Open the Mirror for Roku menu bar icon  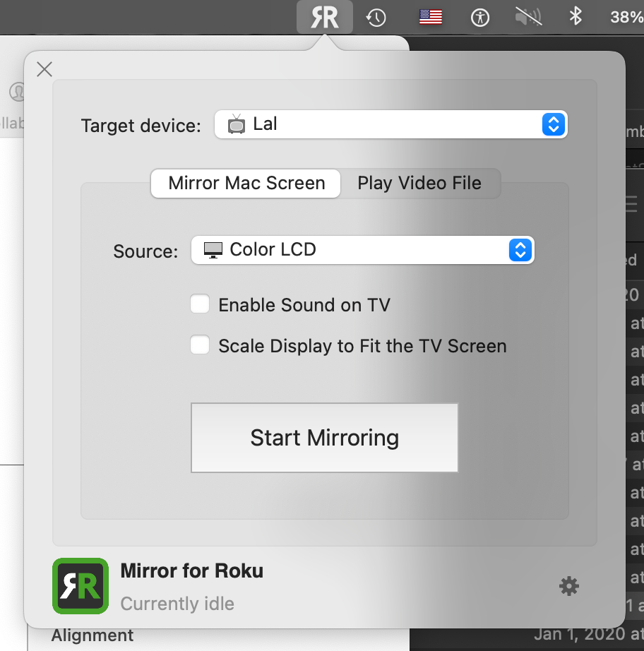point(326,17)
